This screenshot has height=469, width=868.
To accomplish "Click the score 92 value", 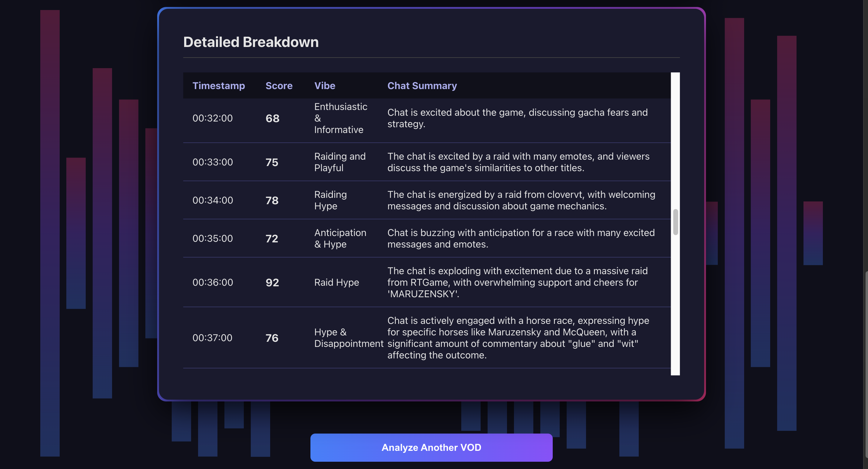I will (x=272, y=282).
